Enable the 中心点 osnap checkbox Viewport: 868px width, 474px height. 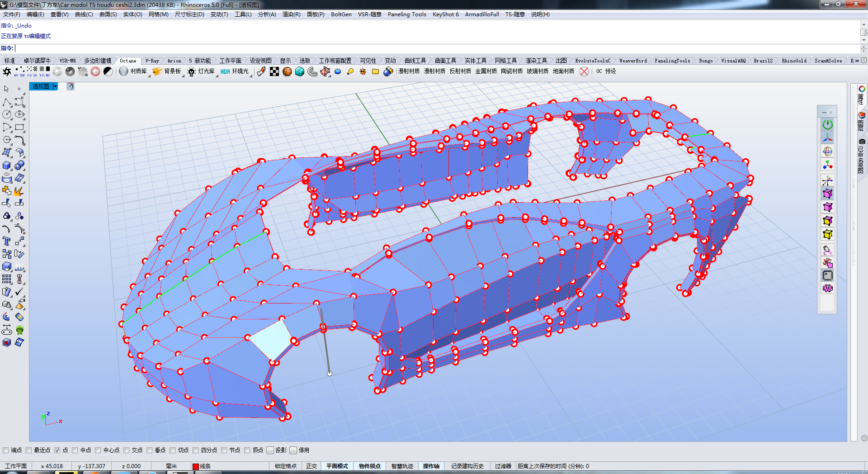click(x=98, y=450)
